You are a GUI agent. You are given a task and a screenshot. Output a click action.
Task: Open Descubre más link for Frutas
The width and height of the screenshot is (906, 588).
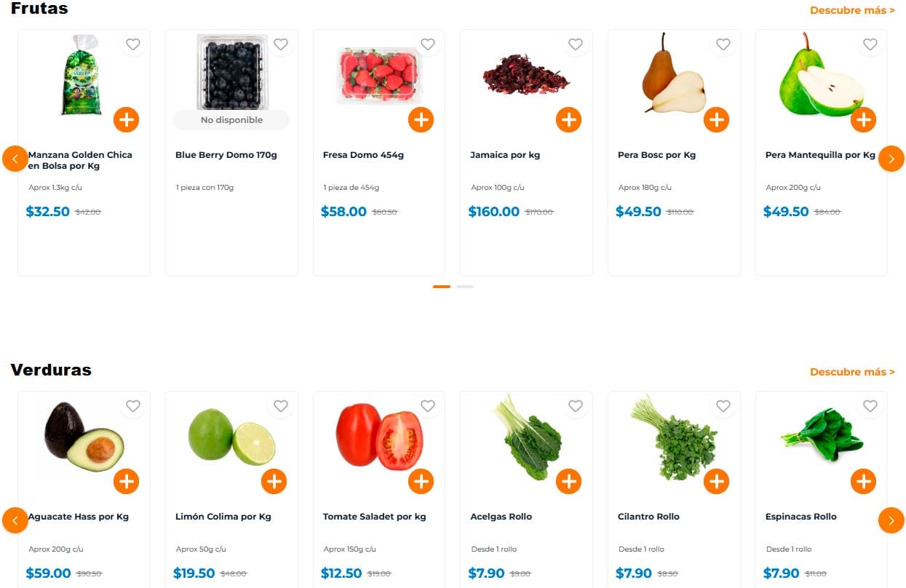point(852,10)
